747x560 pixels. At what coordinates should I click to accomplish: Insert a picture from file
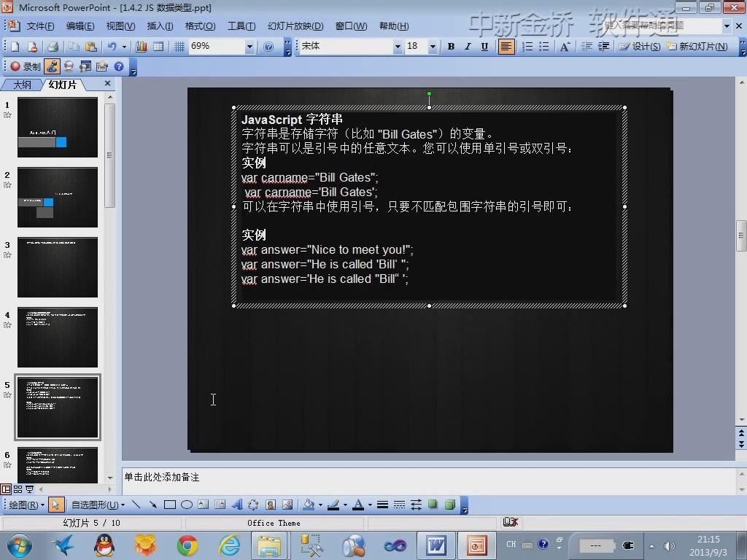287,505
